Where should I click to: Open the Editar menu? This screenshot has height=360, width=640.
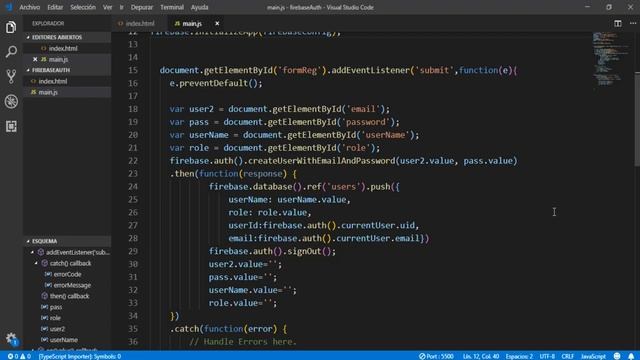click(x=55, y=7)
